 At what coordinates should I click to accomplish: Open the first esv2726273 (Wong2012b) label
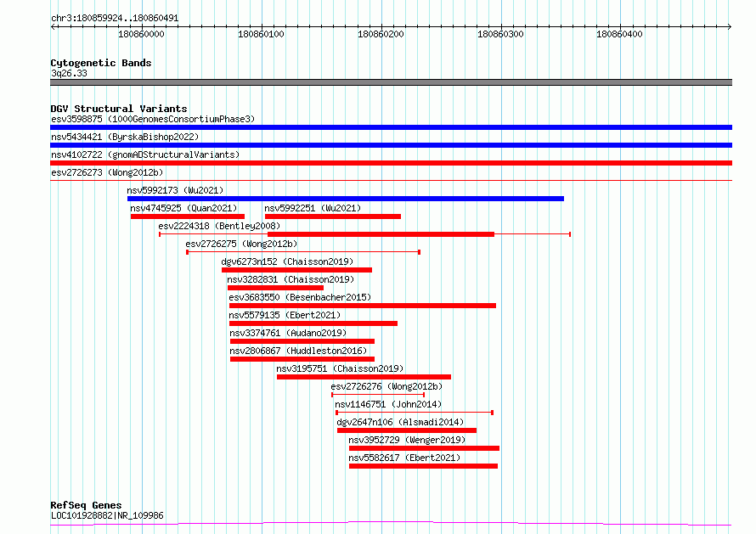tap(107, 172)
